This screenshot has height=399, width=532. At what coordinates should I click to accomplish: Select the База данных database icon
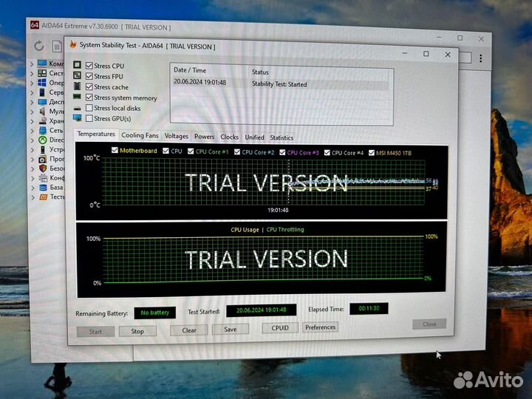[43, 187]
